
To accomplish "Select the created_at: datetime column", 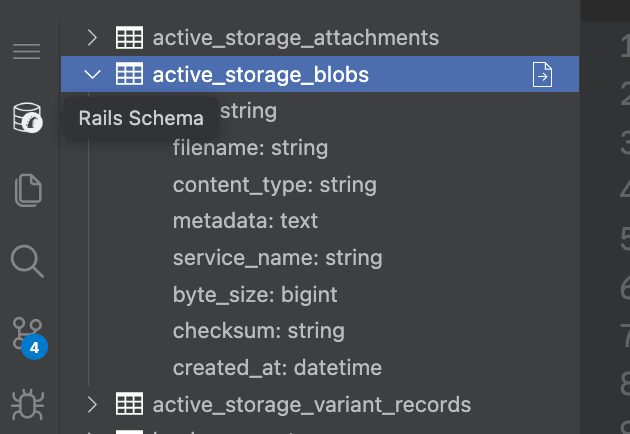I will (277, 368).
